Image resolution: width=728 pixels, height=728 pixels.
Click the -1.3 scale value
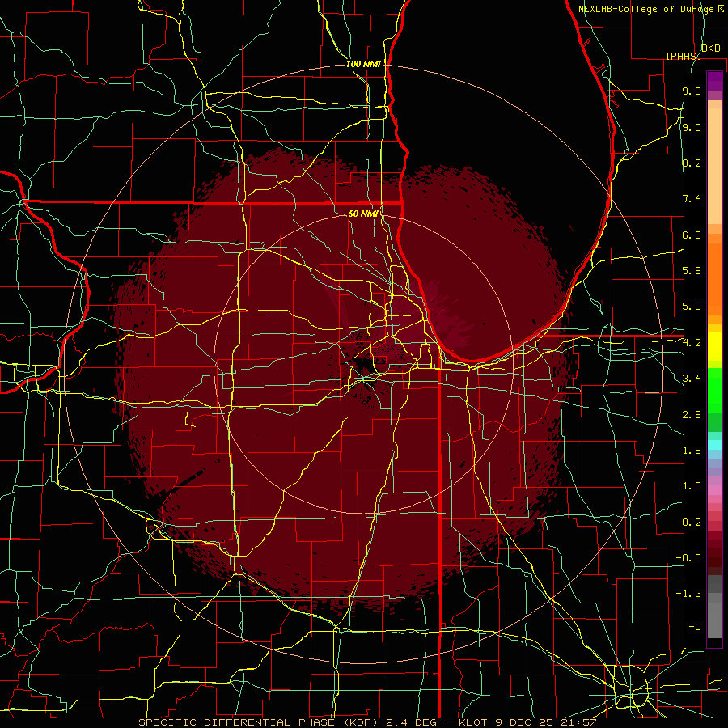[x=688, y=594]
